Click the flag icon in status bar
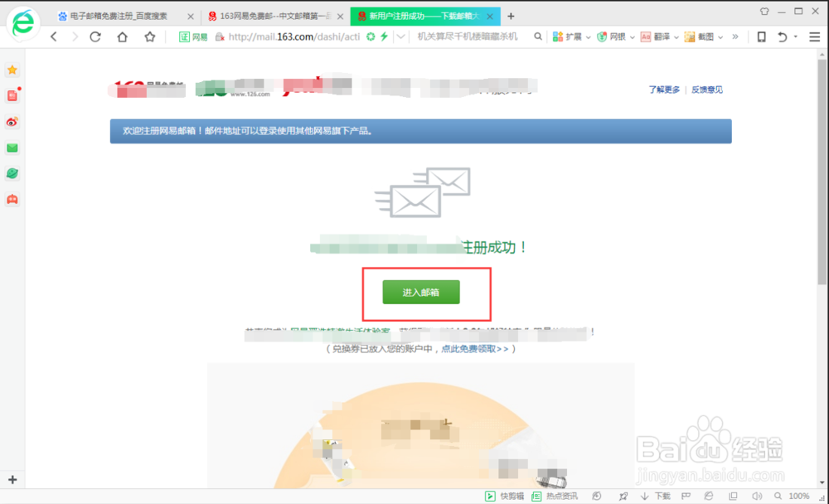 686,496
